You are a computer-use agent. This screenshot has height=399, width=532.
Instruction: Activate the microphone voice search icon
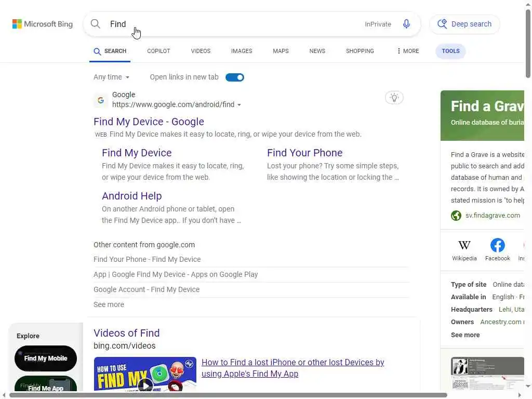(x=406, y=24)
